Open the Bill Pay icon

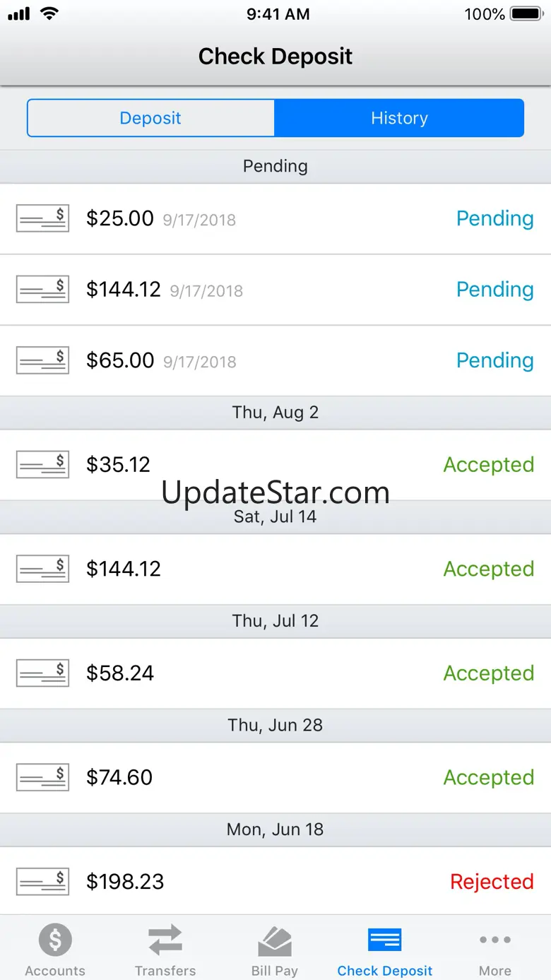click(x=275, y=940)
